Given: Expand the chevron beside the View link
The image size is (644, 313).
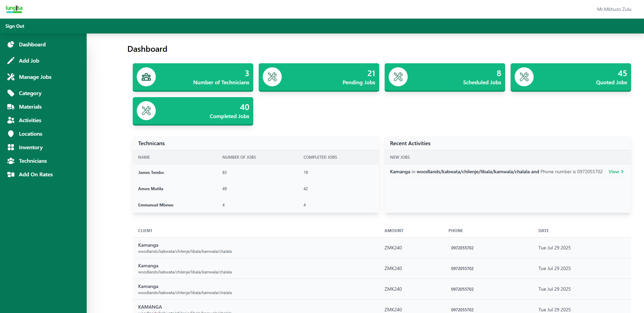Looking at the screenshot, I should pyautogui.click(x=622, y=172).
